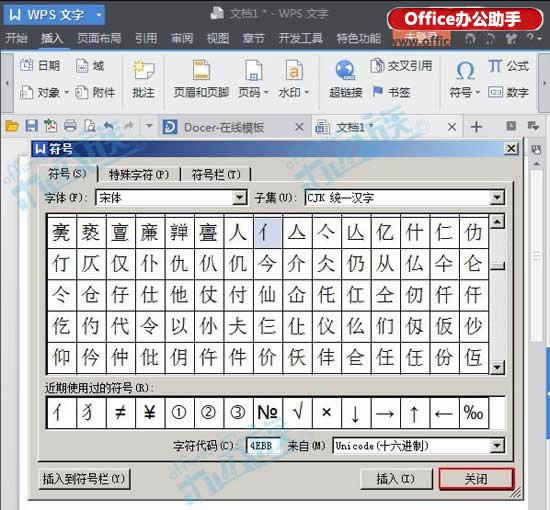Expand the 水印 dropdown arrow
Image resolution: width=550 pixels, height=510 pixels.
pyautogui.click(x=307, y=93)
